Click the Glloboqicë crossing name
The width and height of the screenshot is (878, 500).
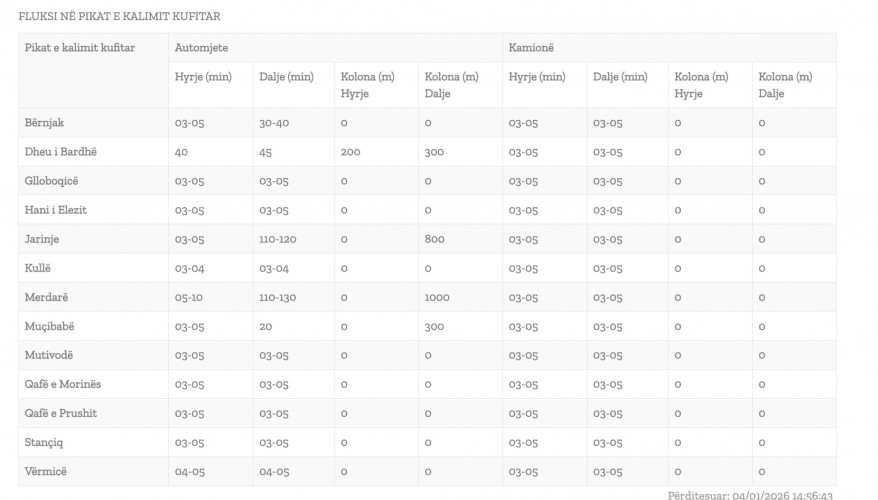[52, 181]
